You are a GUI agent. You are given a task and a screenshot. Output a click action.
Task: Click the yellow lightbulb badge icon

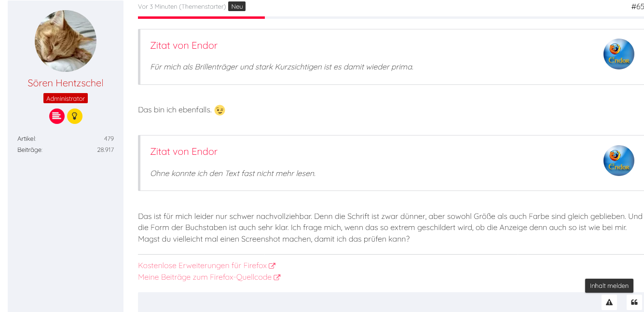tap(75, 116)
